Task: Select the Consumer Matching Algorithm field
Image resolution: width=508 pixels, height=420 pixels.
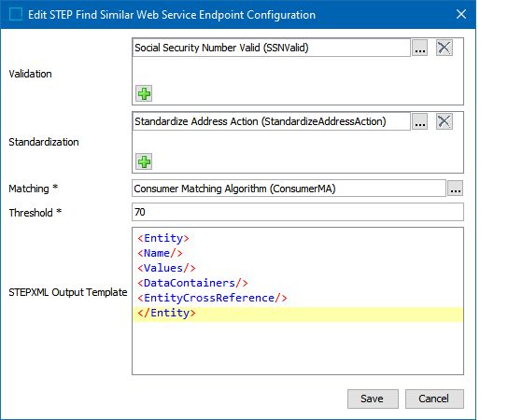Action: [289, 189]
